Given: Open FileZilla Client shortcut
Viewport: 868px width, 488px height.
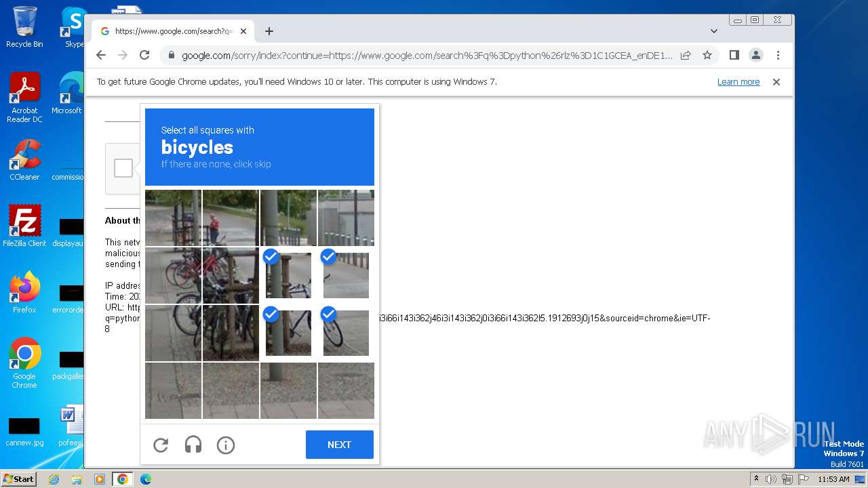Looking at the screenshot, I should (x=24, y=226).
